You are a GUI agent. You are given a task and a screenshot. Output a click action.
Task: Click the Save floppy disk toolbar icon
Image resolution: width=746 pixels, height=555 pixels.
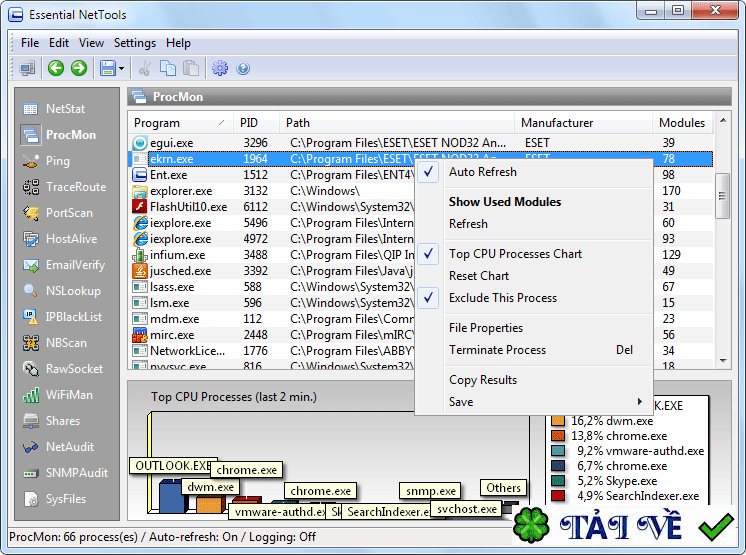108,68
